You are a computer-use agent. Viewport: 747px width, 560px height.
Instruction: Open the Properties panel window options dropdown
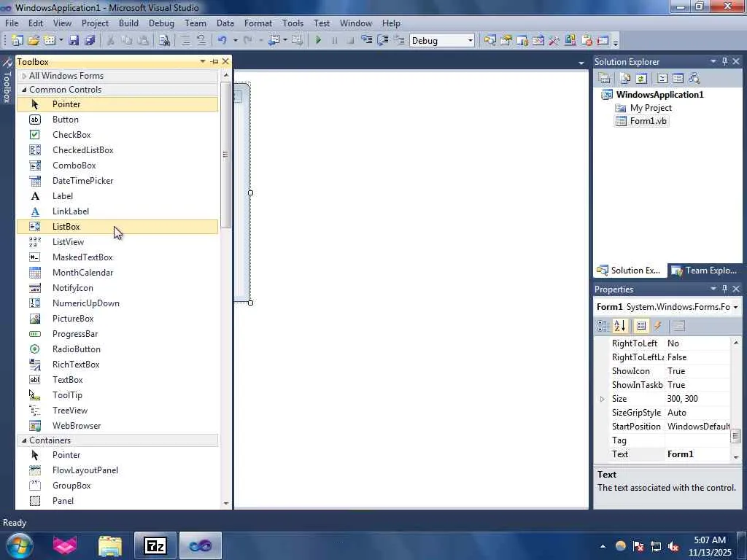click(713, 289)
